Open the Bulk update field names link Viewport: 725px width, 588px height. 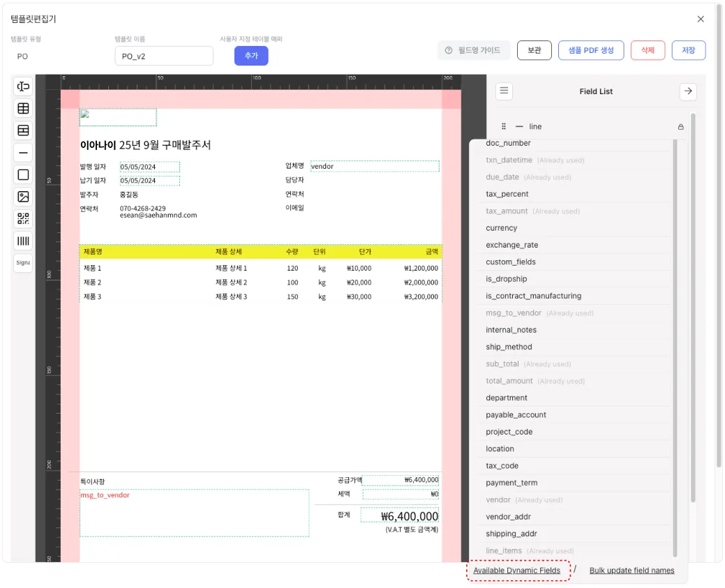point(631,571)
